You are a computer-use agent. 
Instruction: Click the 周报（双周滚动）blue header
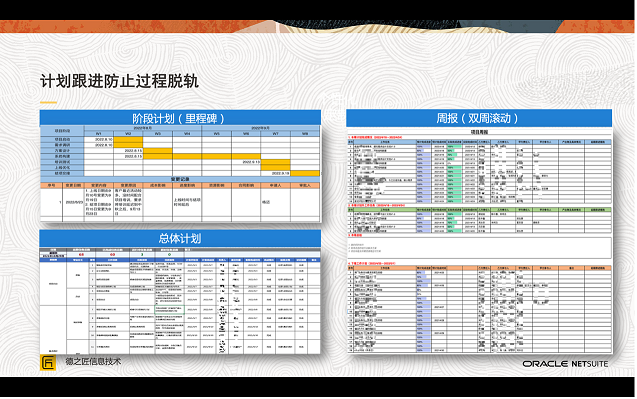(x=479, y=118)
